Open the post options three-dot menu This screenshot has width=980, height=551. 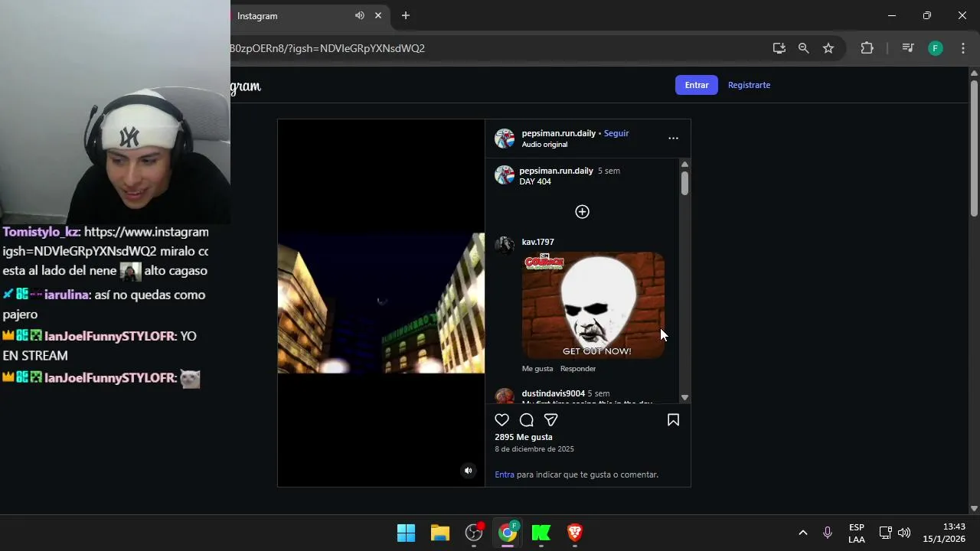coord(673,139)
